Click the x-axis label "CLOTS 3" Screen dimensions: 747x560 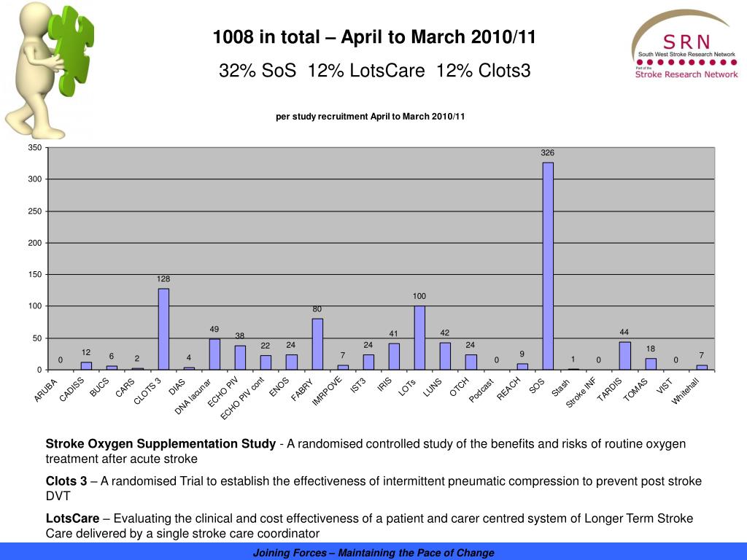click(x=147, y=391)
